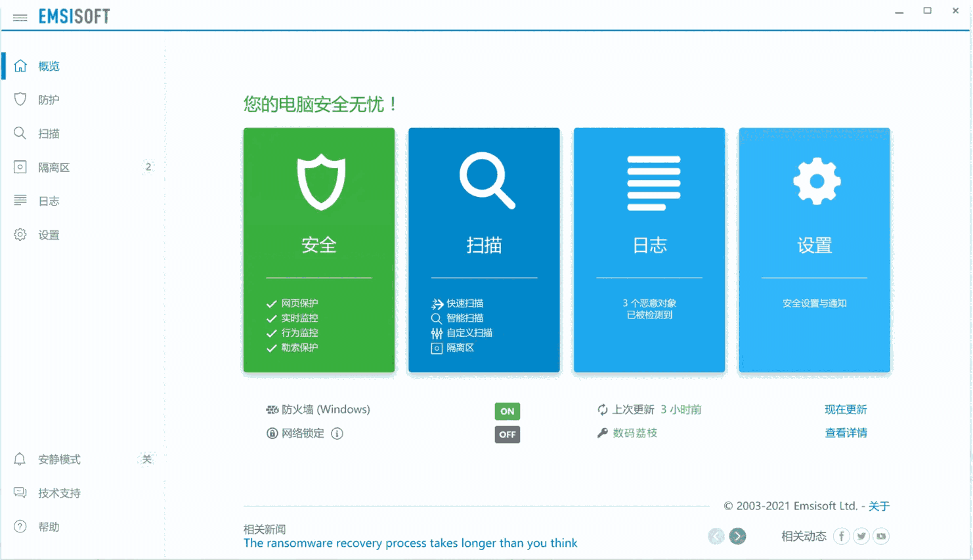Click the 现在更新 link to update now
This screenshot has height=560, width=973.
846,409
